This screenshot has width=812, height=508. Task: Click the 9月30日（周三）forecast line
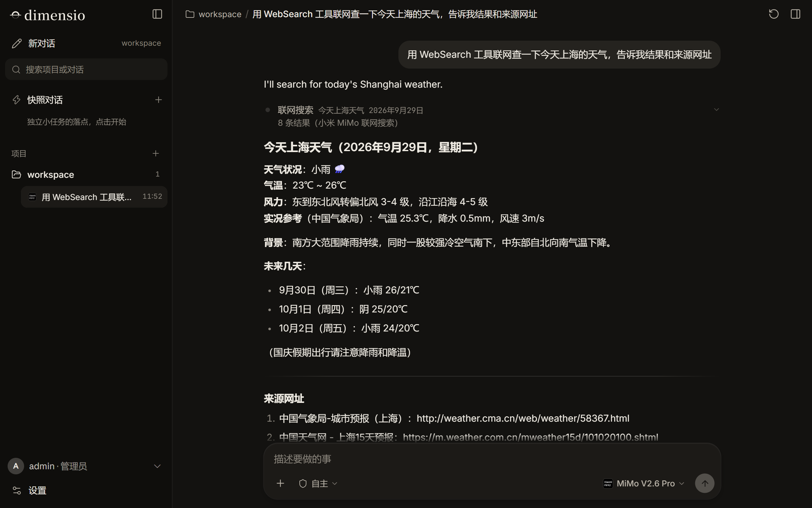tap(349, 290)
